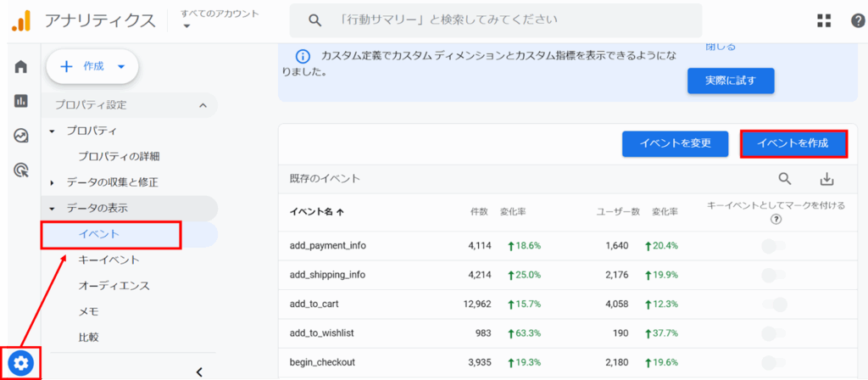Open the Google apps grid icon
Screen dimensions: 868x380
coord(823,21)
